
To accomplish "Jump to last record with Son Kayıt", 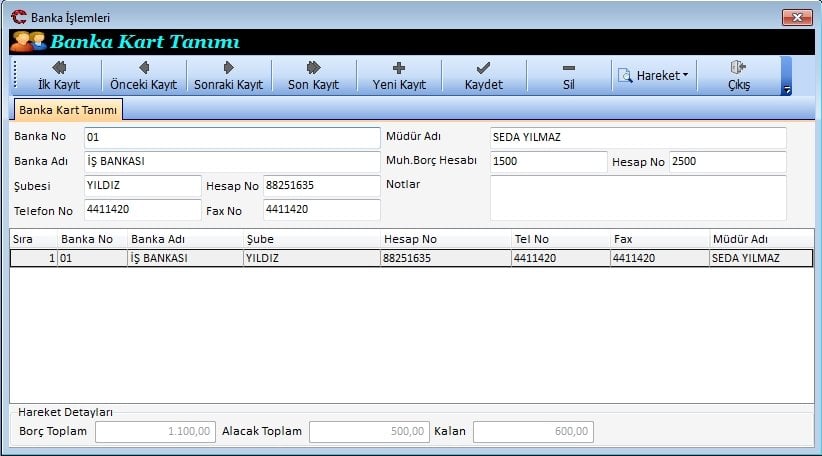I will tap(313, 75).
